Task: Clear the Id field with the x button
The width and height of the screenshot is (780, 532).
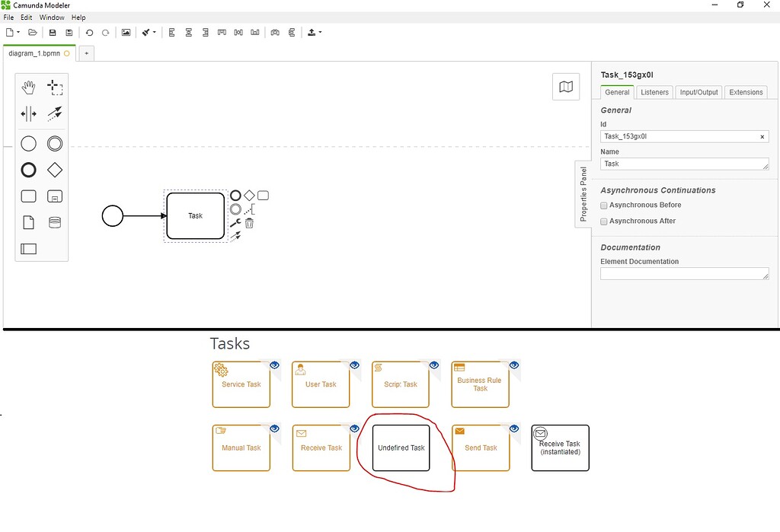Action: [x=762, y=136]
